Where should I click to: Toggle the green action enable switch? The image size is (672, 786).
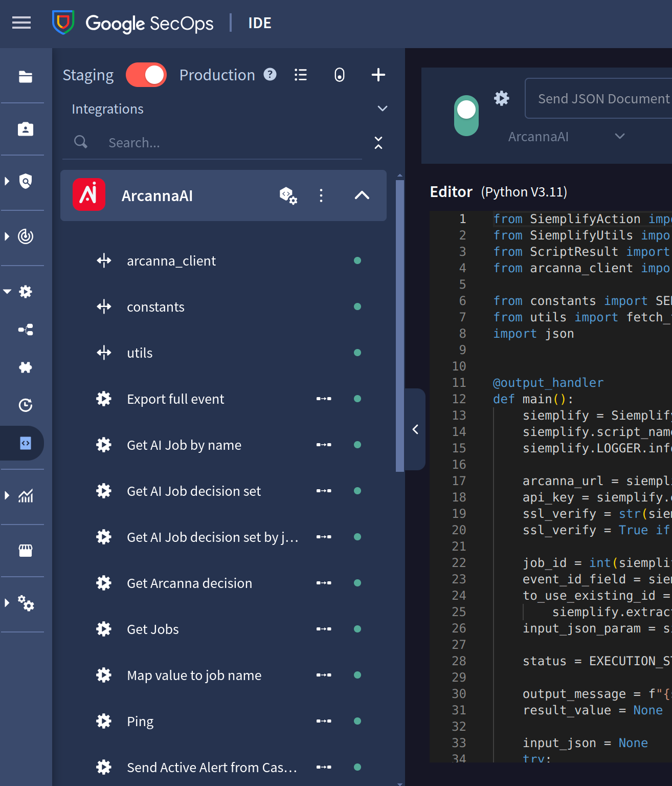(x=466, y=116)
